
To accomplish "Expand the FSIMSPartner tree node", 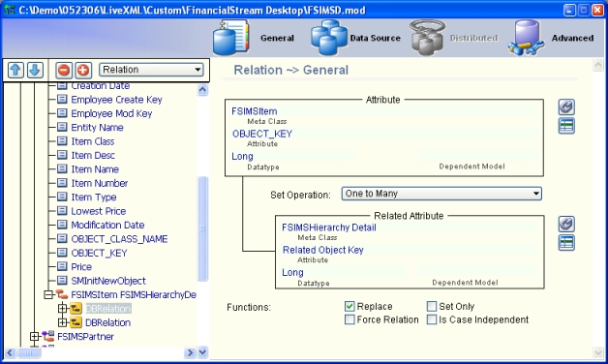I will 34,337.
